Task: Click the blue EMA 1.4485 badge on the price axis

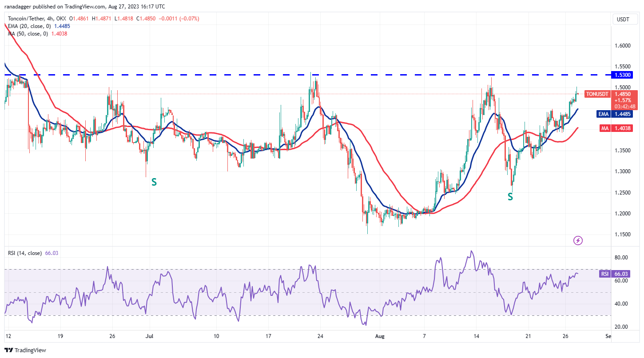Action: point(614,114)
